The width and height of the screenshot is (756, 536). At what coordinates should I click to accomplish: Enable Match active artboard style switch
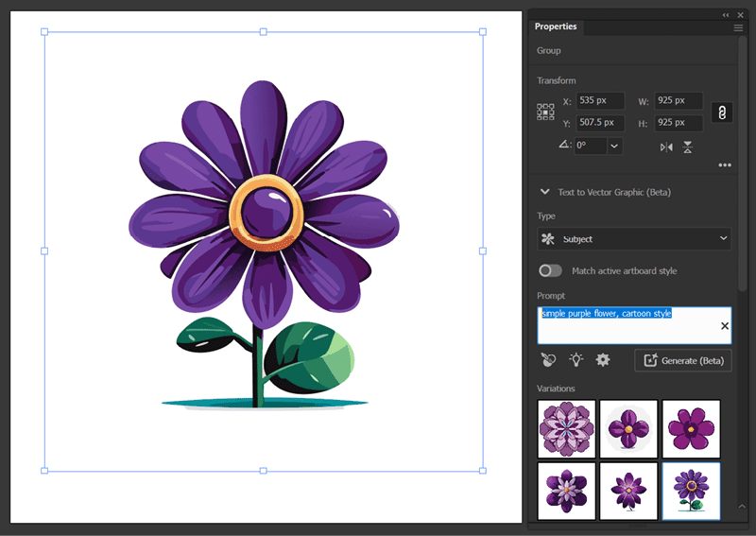[x=550, y=270]
